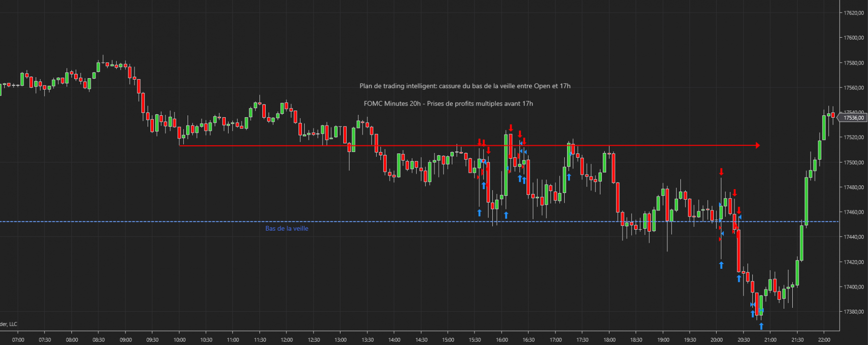The image size is (868, 345).
Task: Click the 12:00 time axis label
Action: click(286, 340)
